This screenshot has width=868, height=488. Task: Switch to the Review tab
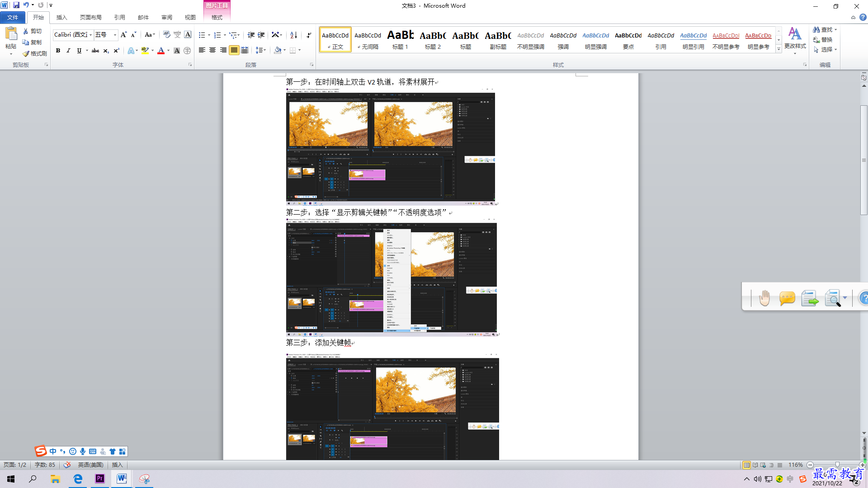(x=166, y=17)
